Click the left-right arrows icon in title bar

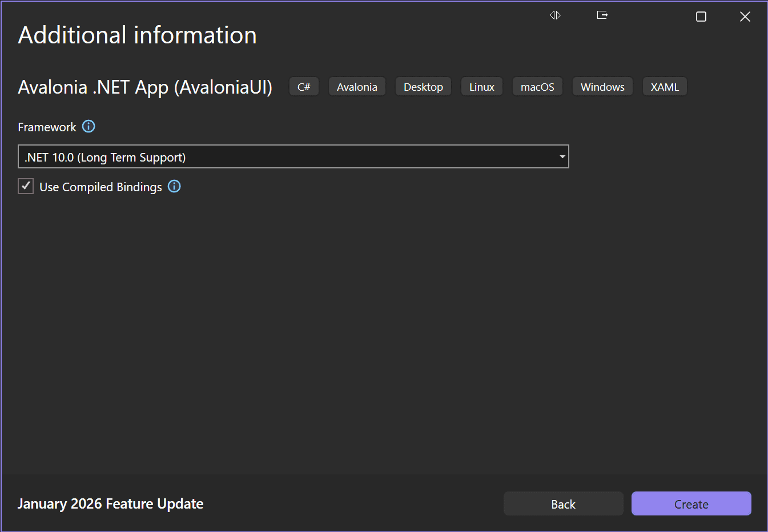point(555,15)
